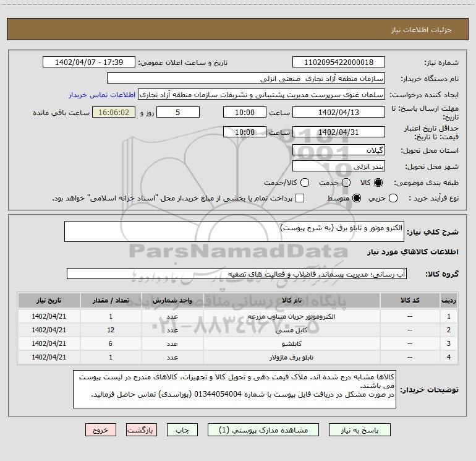Open buyer contact info link اطلاعات تماس خریدار

pos(102,95)
